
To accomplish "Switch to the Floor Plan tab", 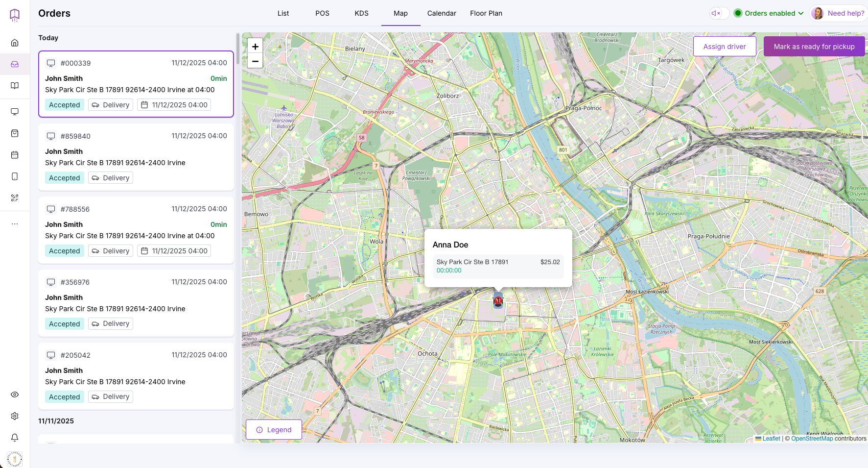I will pyautogui.click(x=486, y=13).
